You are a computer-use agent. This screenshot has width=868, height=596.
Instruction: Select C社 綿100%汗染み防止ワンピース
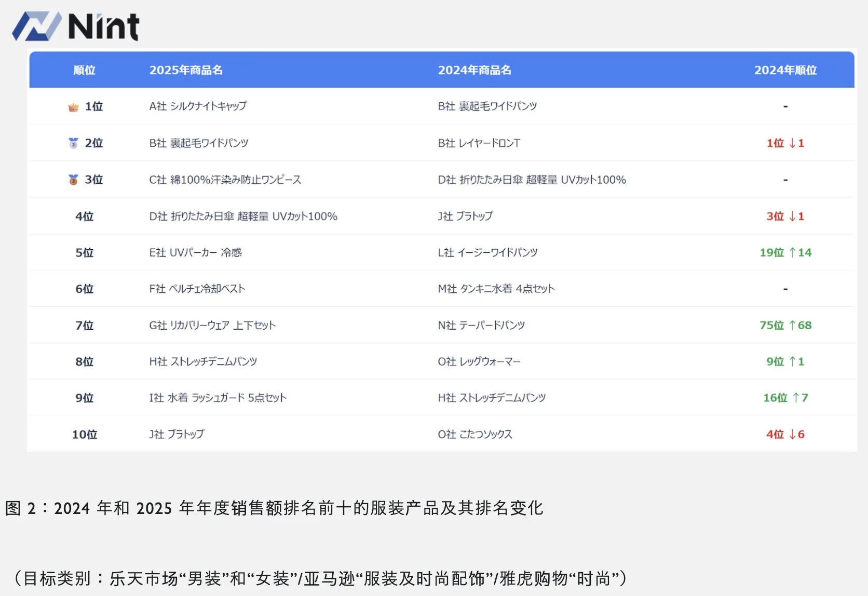(x=225, y=180)
